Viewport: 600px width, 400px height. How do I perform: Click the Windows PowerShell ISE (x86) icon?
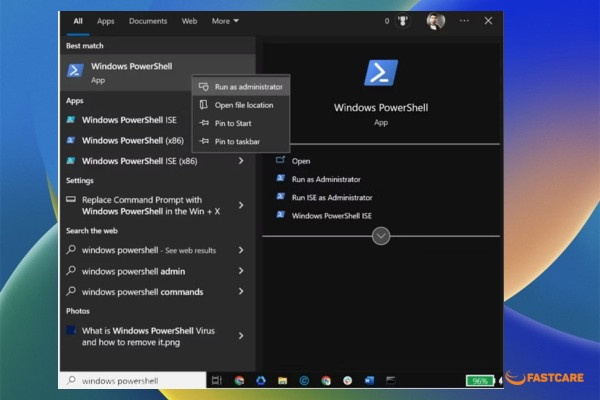click(71, 161)
